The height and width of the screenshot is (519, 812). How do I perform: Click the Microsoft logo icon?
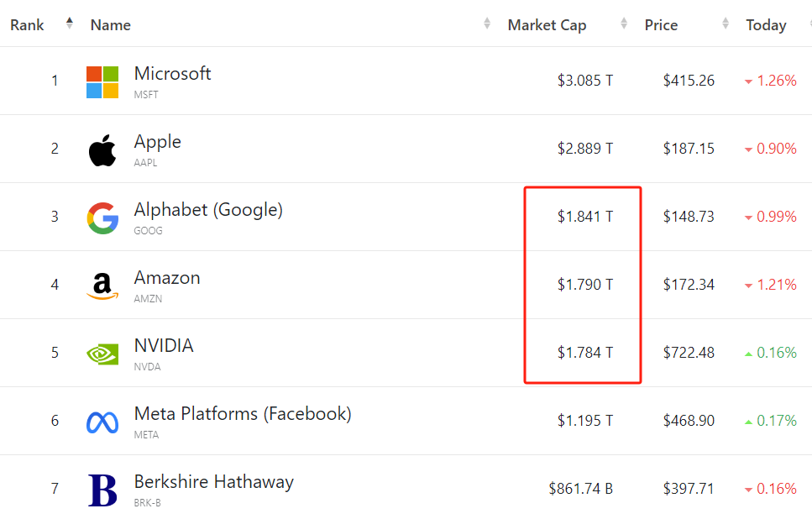point(102,82)
